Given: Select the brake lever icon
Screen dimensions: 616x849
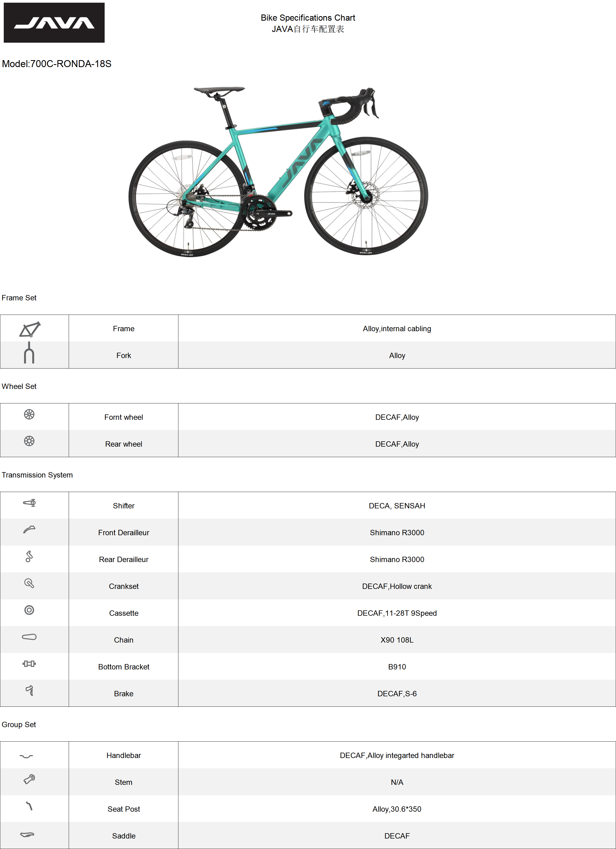Looking at the screenshot, I should point(30,691).
